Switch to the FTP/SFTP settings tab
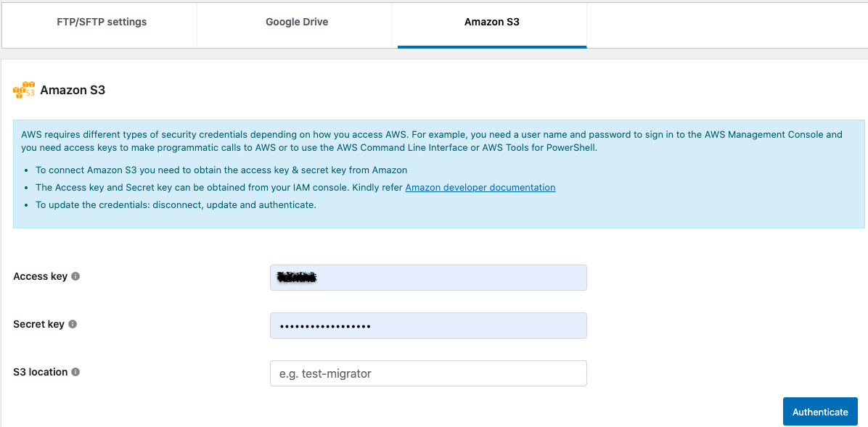The image size is (868, 427). (x=102, y=22)
